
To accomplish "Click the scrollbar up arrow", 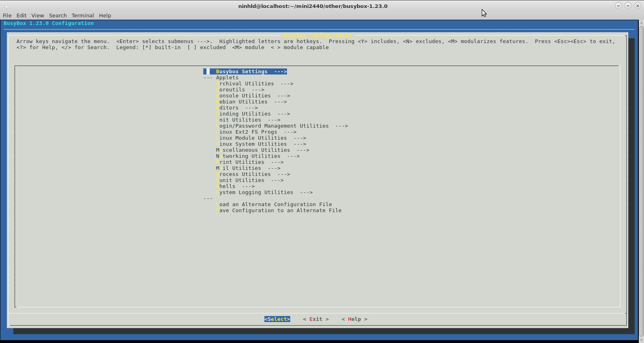I will (x=642, y=22).
